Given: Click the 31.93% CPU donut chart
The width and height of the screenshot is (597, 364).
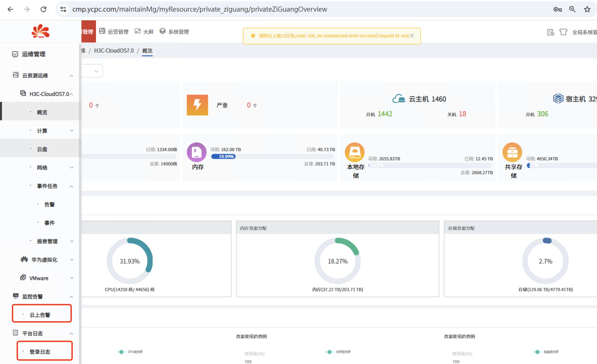Looking at the screenshot, I should coord(130,261).
